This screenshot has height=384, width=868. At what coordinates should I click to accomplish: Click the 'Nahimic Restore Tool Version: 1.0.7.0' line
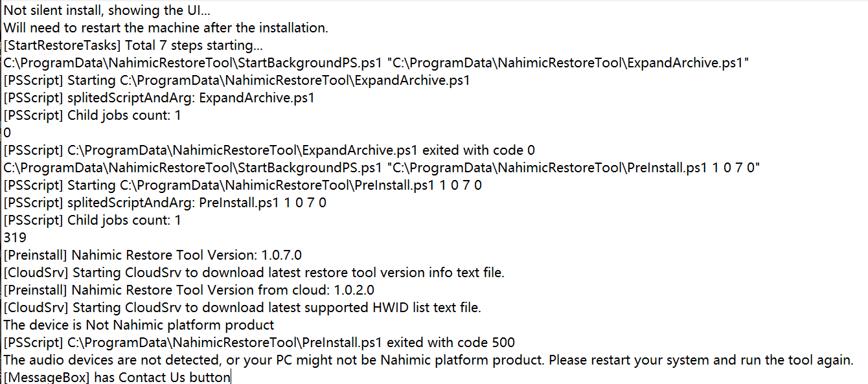[x=152, y=255]
